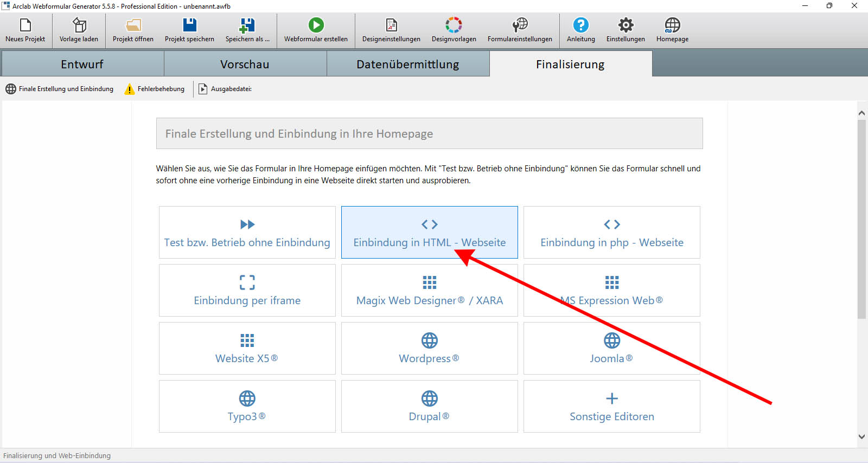
Task: Open the Anleitung help icon
Action: [580, 25]
